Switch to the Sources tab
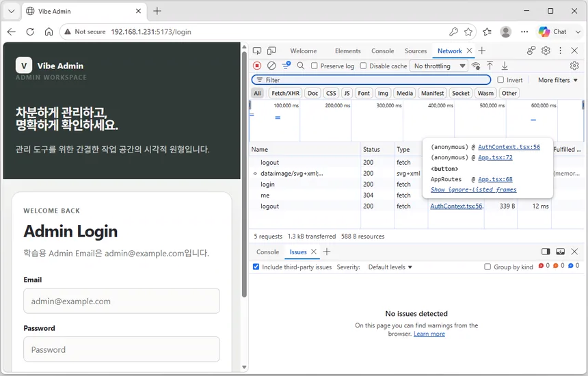Screen dimensions: 588x376 (x=416, y=51)
